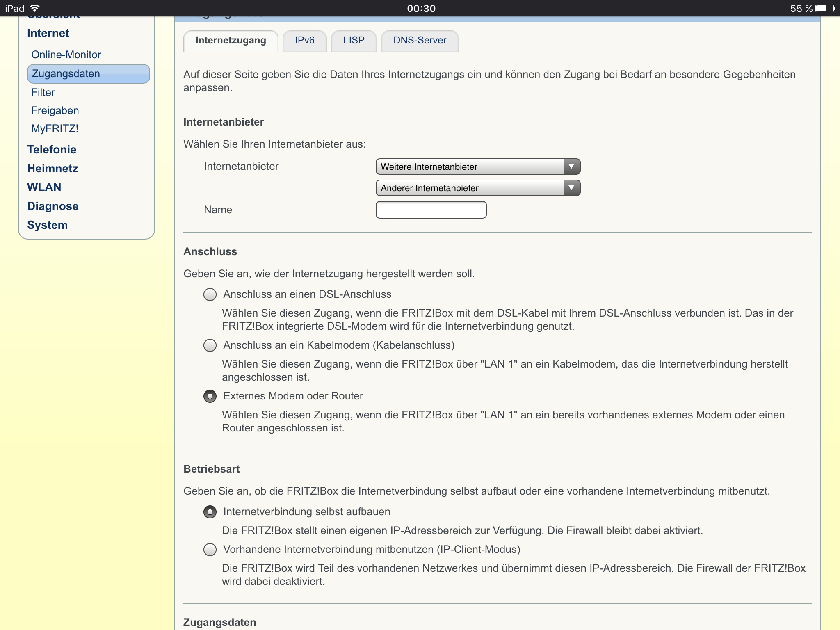This screenshot has width=840, height=630.
Task: Open the LISP tab
Action: coord(354,40)
